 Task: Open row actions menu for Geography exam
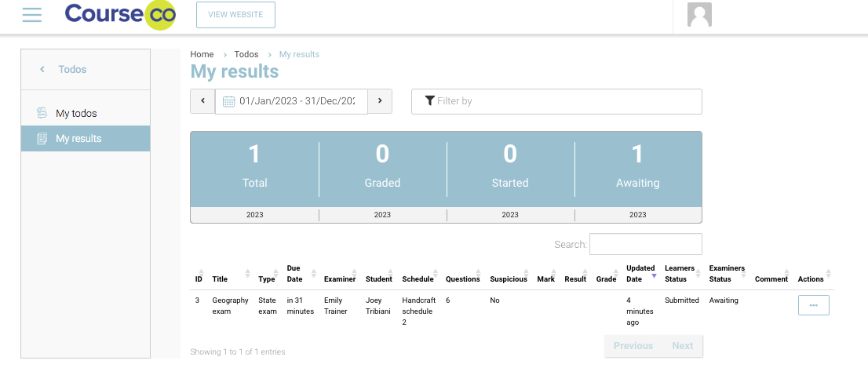(x=813, y=305)
